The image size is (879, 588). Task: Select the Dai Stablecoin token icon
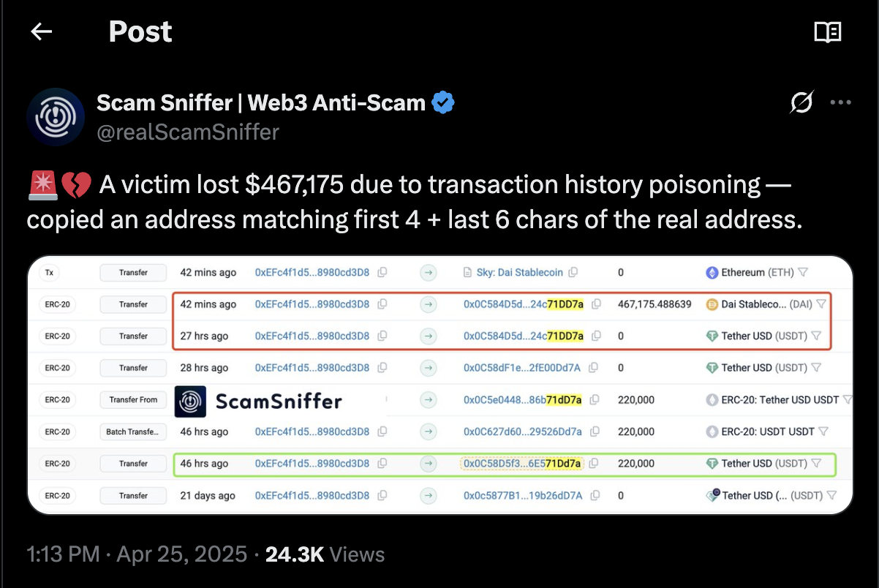tap(711, 304)
